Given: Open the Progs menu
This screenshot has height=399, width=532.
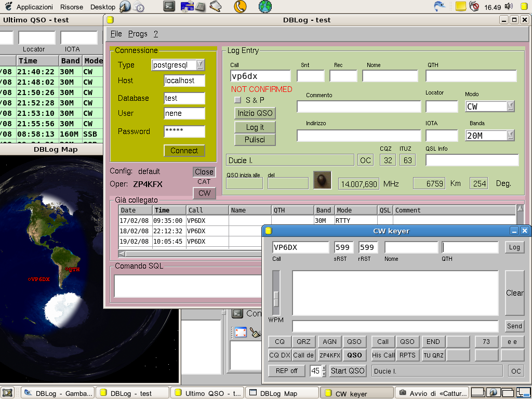Looking at the screenshot, I should point(138,34).
